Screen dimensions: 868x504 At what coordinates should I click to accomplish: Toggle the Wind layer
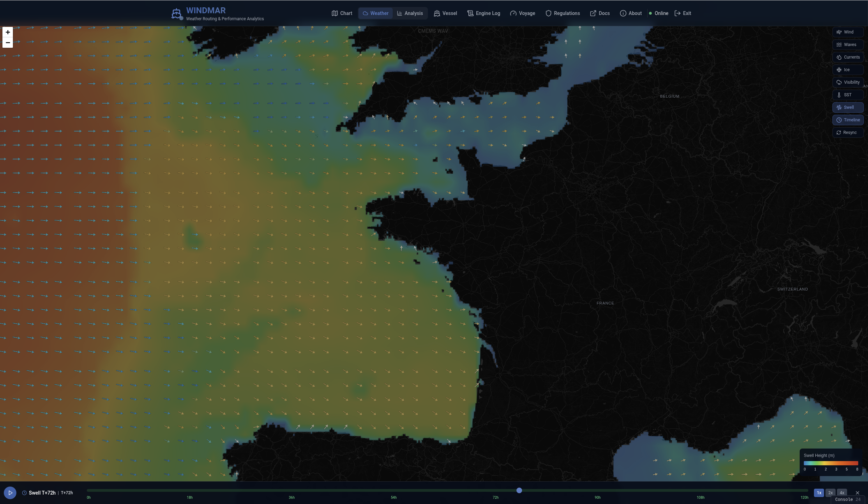(848, 32)
